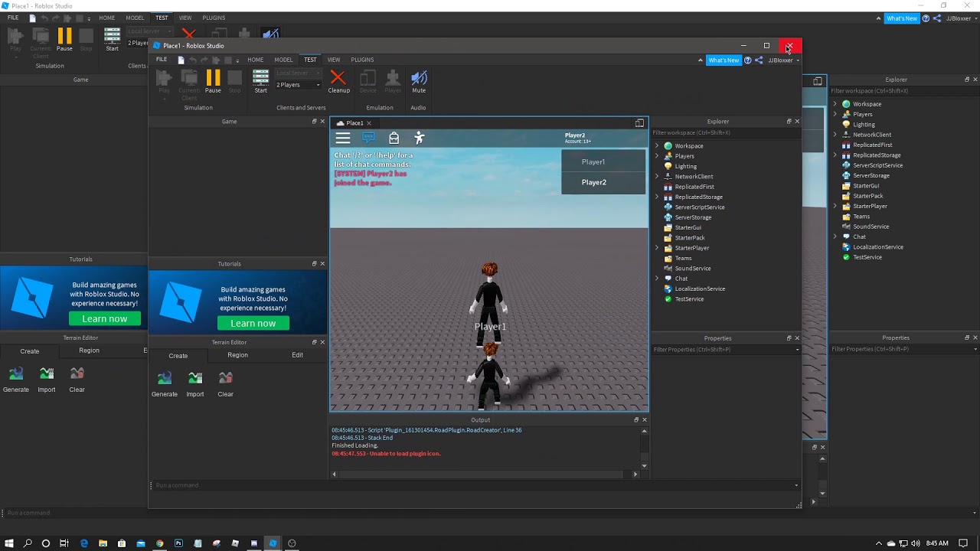Select ServerScriptService in the front Explorer
980x551 pixels.
pos(699,207)
